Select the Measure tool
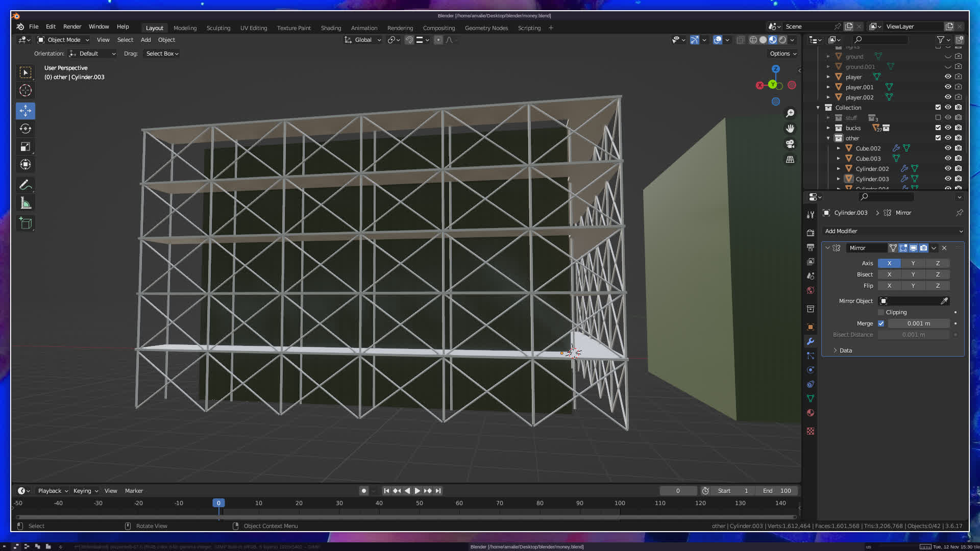980x551 pixels. [26, 204]
